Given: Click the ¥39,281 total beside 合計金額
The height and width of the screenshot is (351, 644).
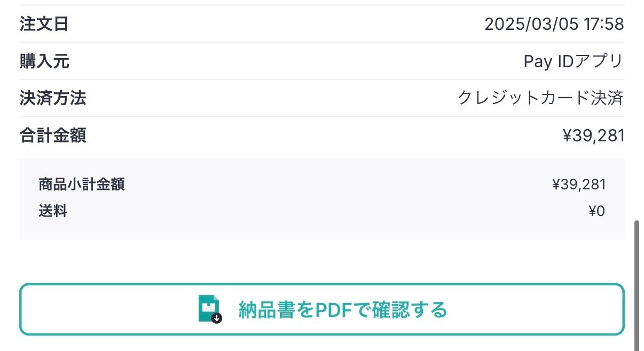Looking at the screenshot, I should [x=593, y=136].
